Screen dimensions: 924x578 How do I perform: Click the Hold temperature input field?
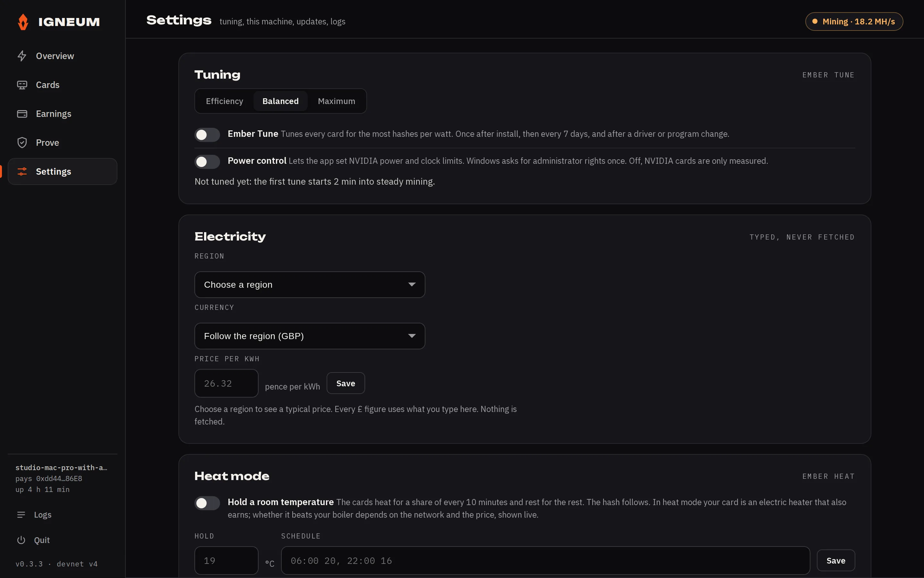click(227, 560)
